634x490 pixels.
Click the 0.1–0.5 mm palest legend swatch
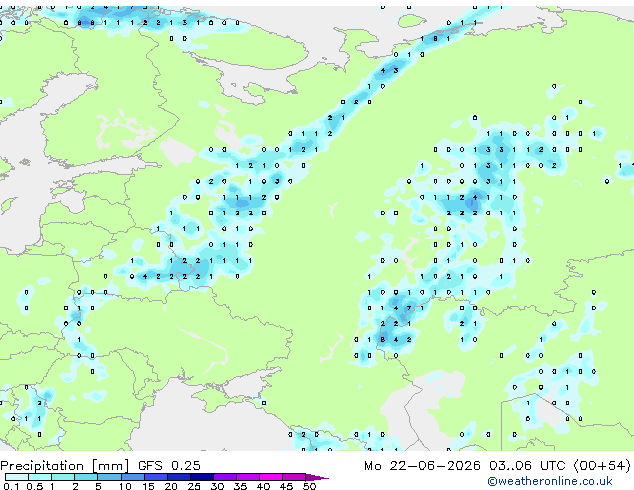click(x=17, y=477)
